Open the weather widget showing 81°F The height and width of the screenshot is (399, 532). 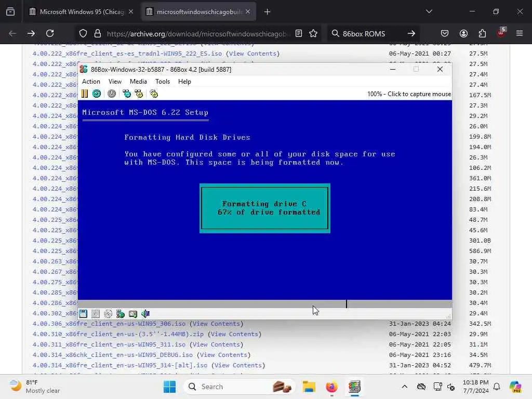coord(35,387)
